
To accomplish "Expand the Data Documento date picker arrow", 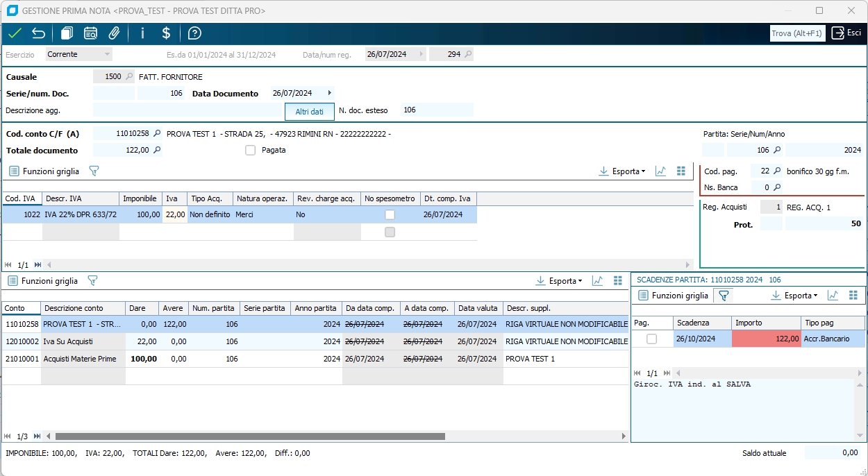I will click(x=329, y=93).
